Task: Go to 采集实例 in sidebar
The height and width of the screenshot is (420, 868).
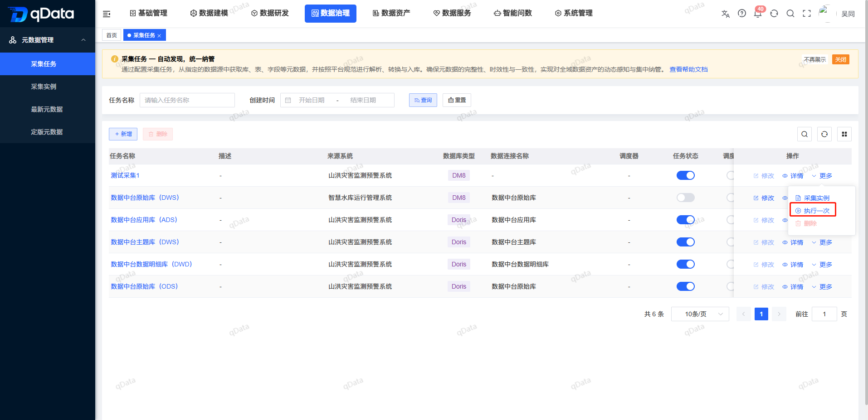Action: click(48, 87)
